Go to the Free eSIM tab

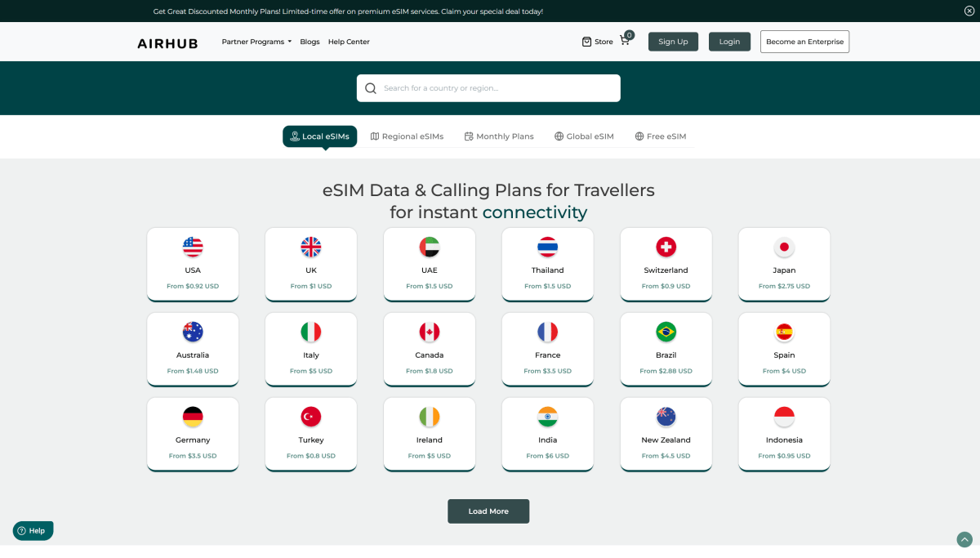660,136
